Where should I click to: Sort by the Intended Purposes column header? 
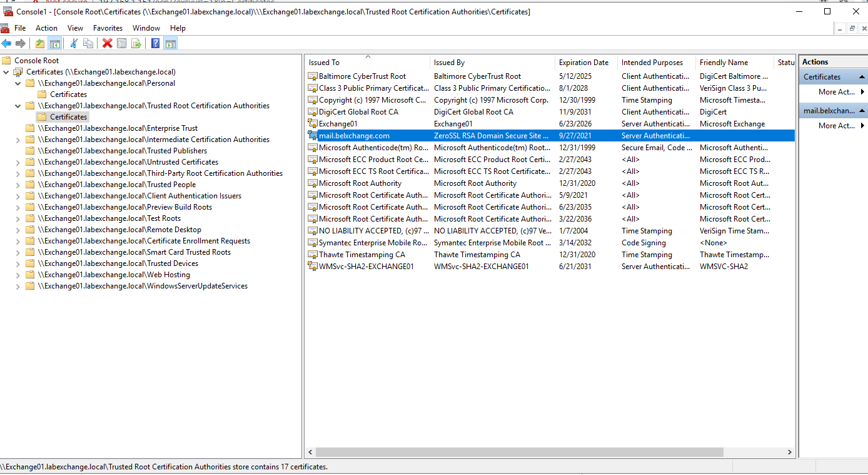tap(656, 63)
